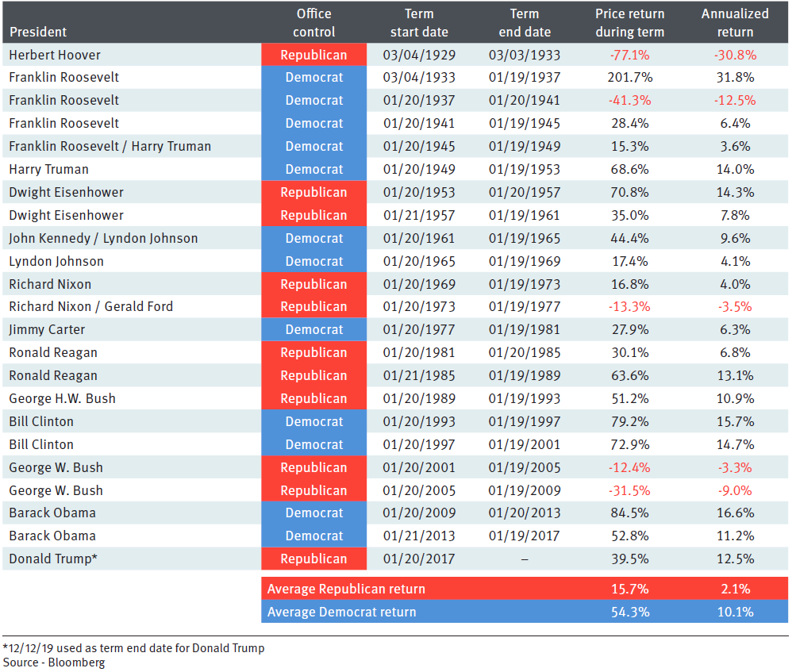
Task: Select the Term end date header
Action: click(525, 23)
